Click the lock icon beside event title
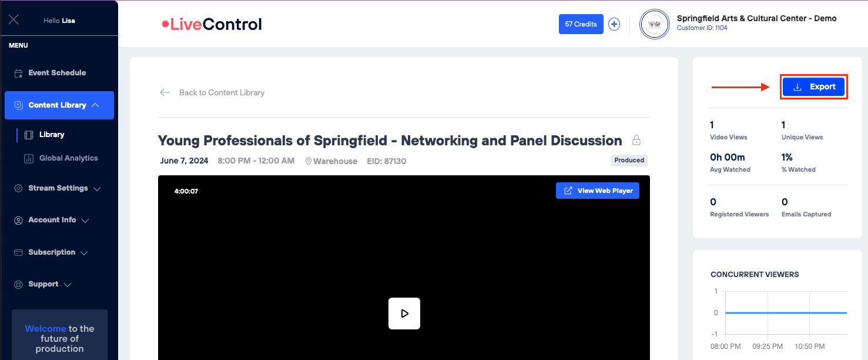The image size is (868, 360). click(636, 141)
